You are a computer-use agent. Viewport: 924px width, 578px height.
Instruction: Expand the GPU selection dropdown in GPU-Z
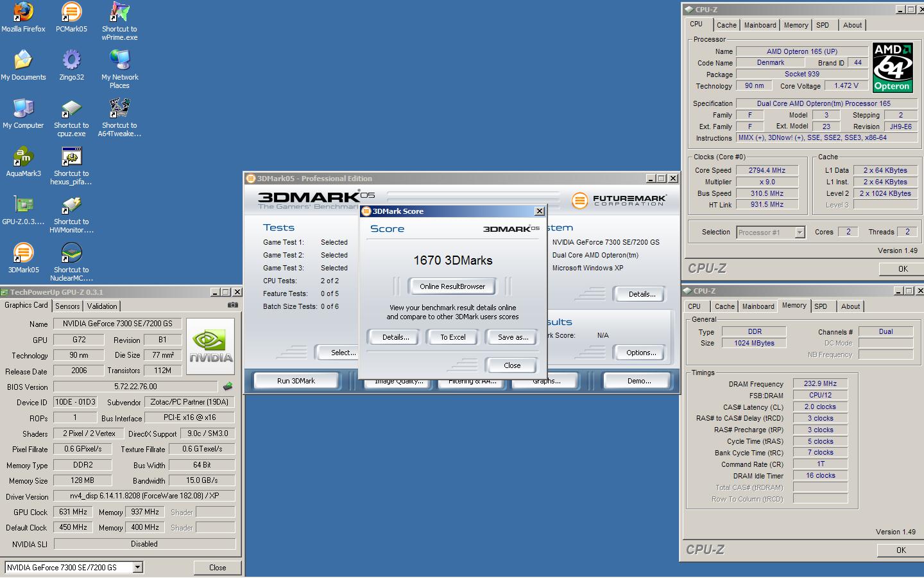pyautogui.click(x=137, y=567)
